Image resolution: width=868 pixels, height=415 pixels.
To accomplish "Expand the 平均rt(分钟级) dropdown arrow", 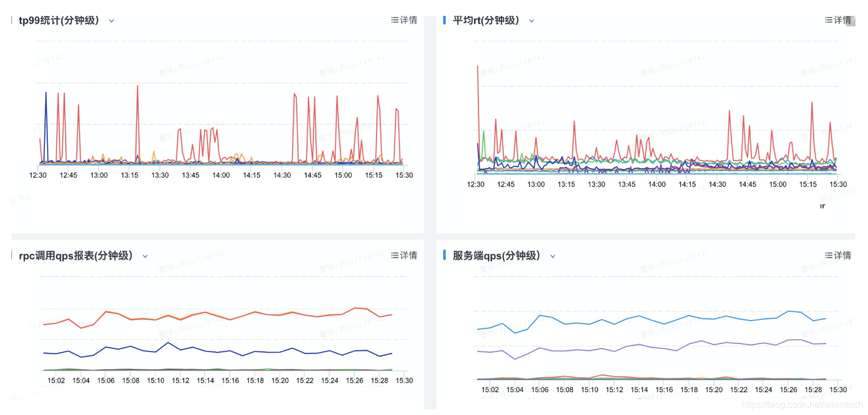I will 532,21.
